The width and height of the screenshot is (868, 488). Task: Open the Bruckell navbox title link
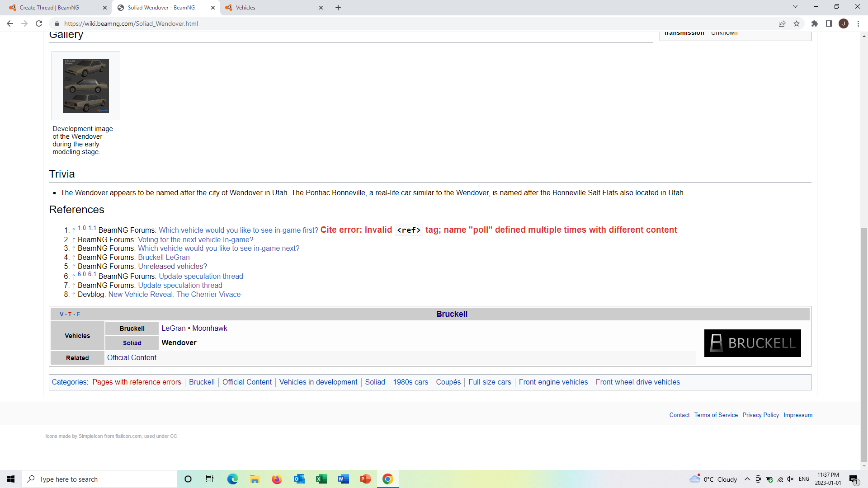(x=452, y=314)
